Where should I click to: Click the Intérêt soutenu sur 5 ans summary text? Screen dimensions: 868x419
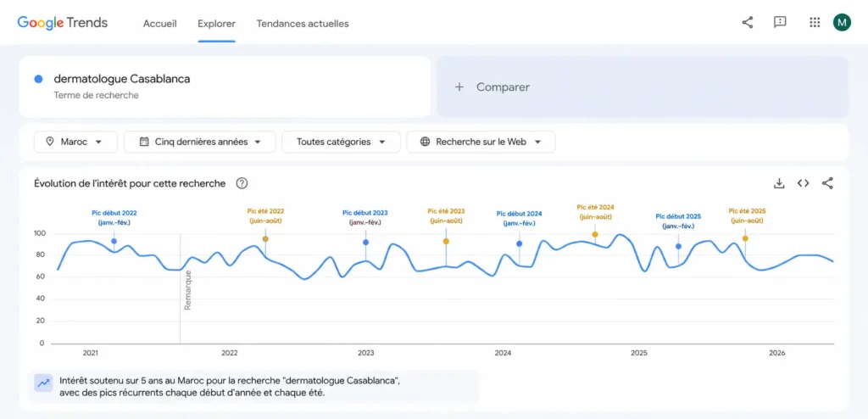pyautogui.click(x=229, y=387)
